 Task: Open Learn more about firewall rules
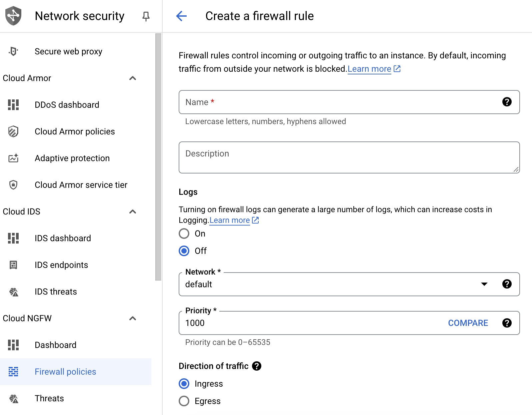369,69
